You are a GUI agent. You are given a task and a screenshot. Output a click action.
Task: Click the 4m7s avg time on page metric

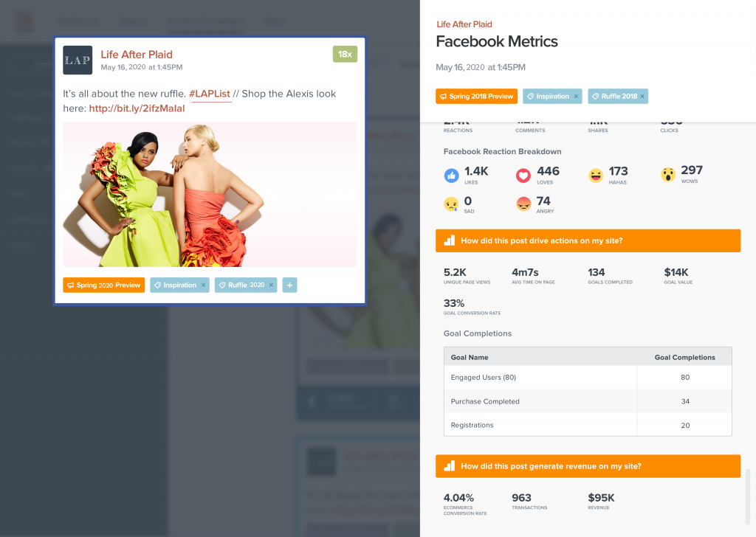[x=533, y=277]
